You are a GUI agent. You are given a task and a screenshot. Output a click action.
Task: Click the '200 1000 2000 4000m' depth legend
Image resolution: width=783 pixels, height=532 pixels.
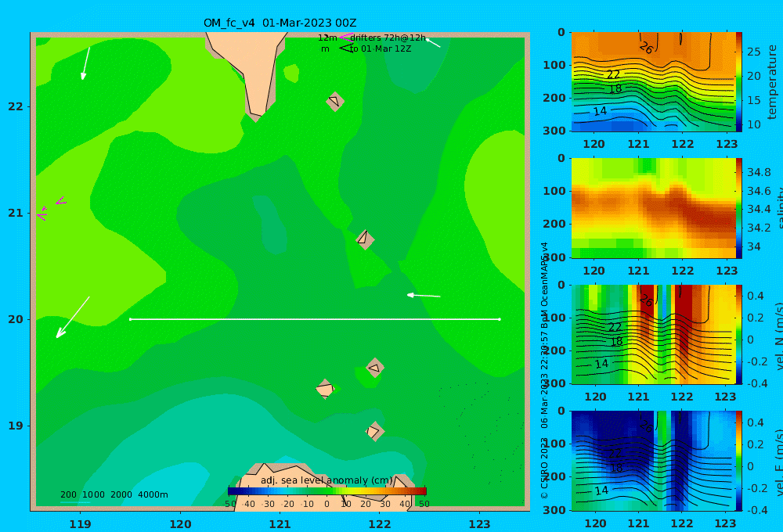114,494
